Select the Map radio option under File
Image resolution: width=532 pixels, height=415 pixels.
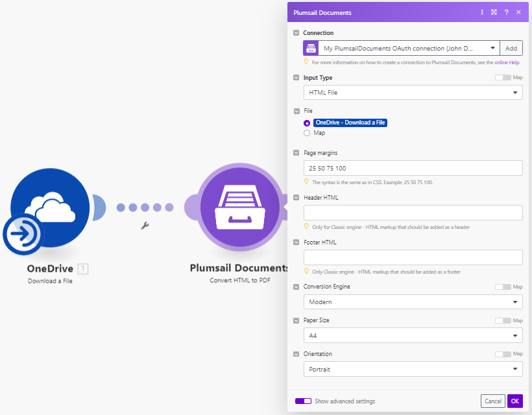point(307,133)
